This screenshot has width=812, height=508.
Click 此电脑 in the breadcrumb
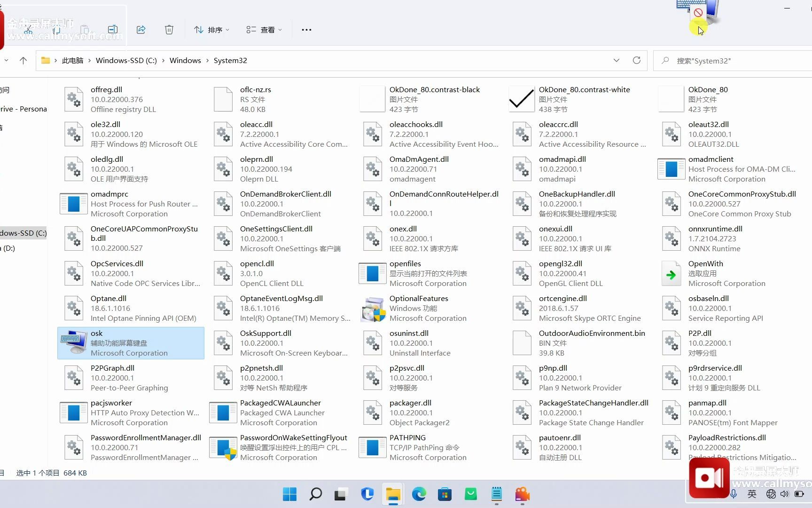pos(72,60)
